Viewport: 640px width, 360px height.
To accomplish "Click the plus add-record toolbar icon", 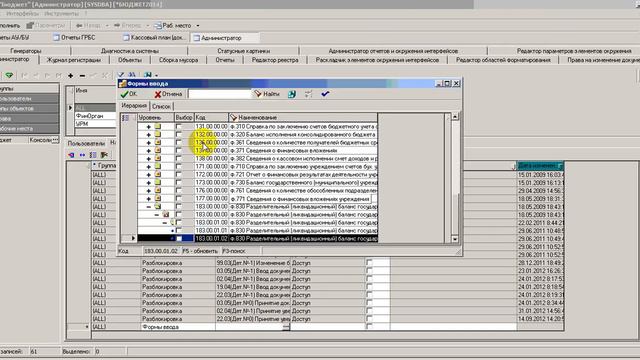I will [71, 76].
